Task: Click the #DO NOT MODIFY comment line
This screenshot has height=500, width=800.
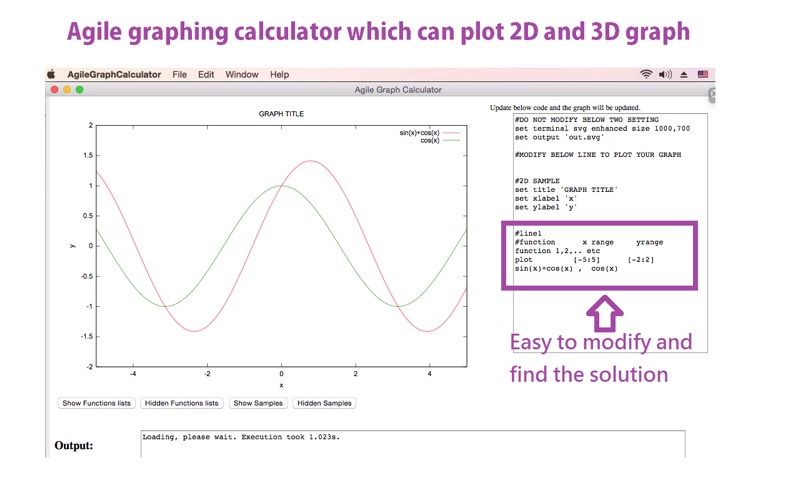Action: click(586, 119)
